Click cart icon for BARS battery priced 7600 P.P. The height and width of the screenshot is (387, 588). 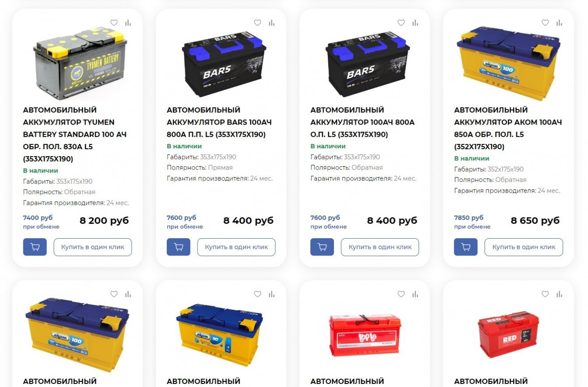point(179,247)
